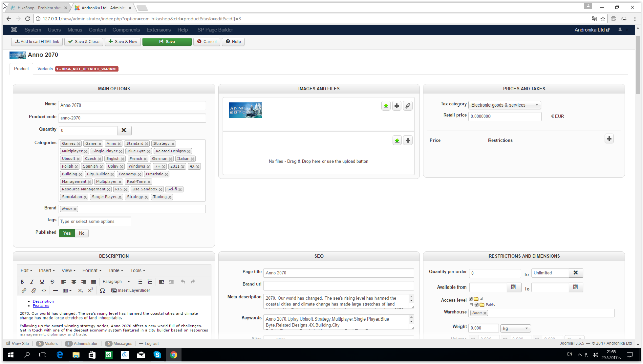This screenshot has width=643, height=364.
Task: Open source code view in editor
Action: (44, 291)
